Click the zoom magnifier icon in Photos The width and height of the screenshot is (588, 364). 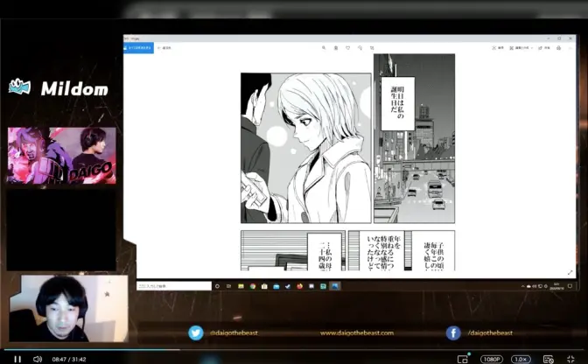coord(323,47)
